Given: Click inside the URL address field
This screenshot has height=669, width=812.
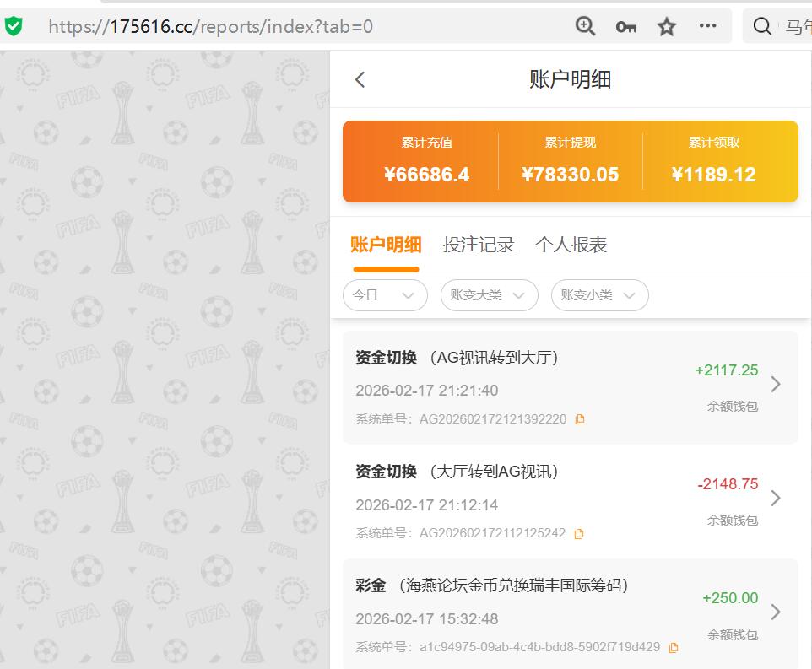Looking at the screenshot, I should tap(253, 26).
